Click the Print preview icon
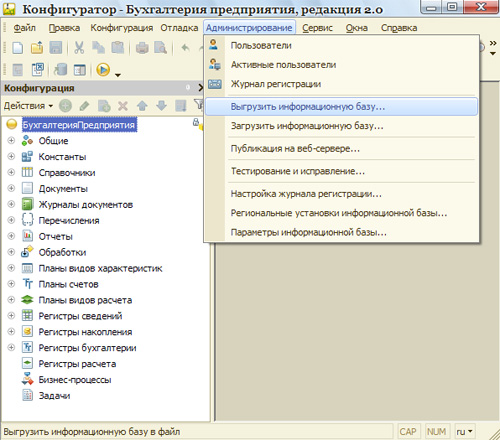500x440 pixels. (x=161, y=48)
